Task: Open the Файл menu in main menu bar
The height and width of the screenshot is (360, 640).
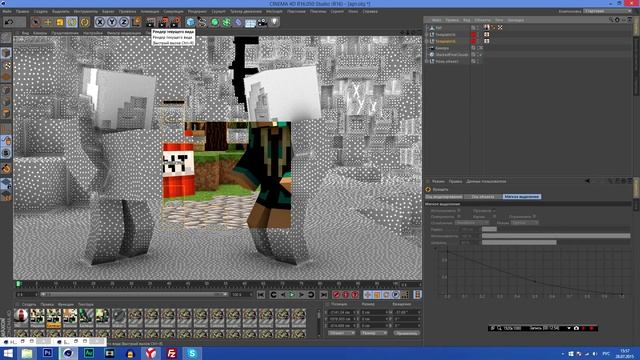Action: (x=7, y=11)
